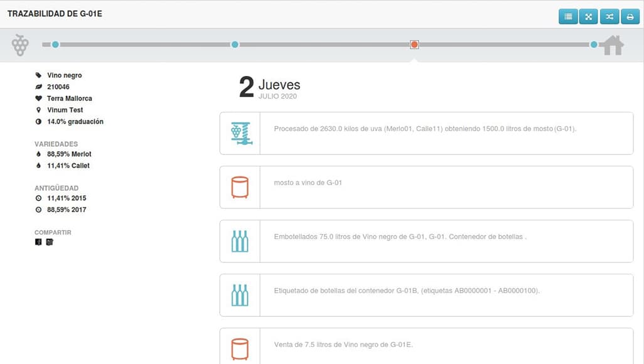Click the grape cluster icon at timeline start
This screenshot has width=644, height=364.
[x=20, y=45]
